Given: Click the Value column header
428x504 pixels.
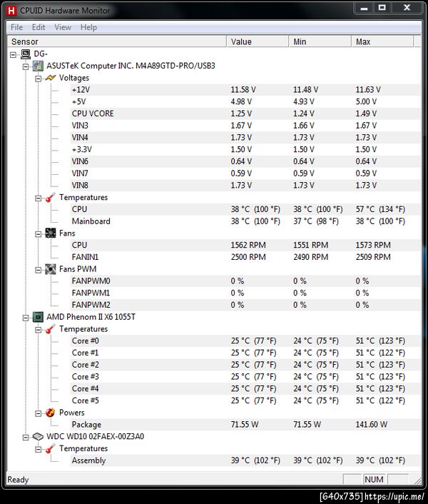Looking at the screenshot, I should [x=258, y=41].
